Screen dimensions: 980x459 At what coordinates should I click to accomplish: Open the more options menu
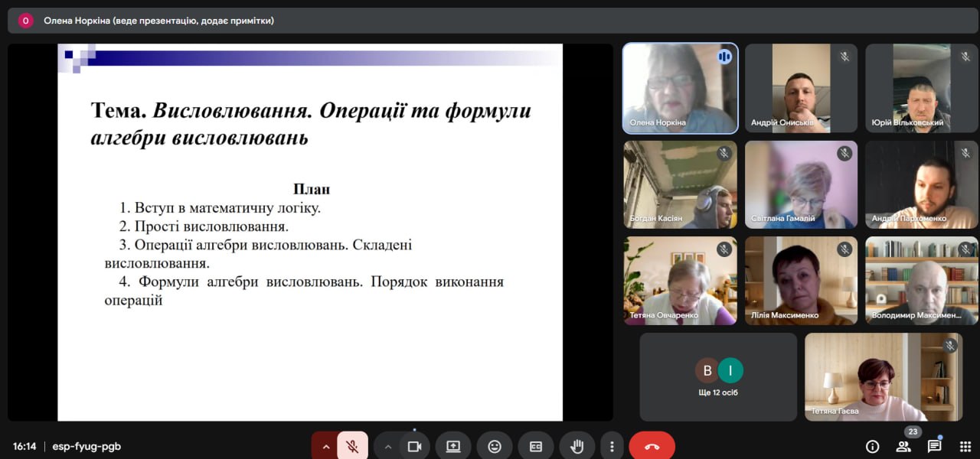tap(611, 447)
